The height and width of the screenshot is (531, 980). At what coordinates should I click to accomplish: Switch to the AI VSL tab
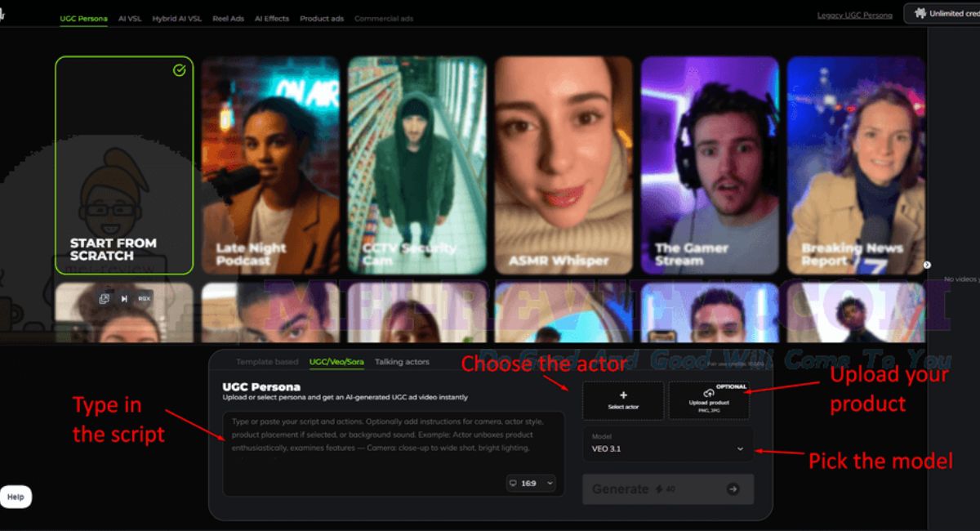[x=130, y=18]
